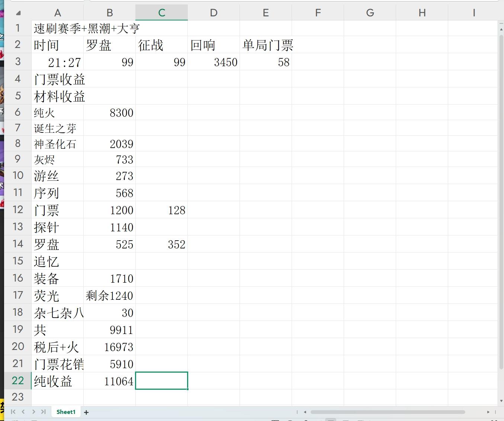Select row 12 header
The height and width of the screenshot is (421, 504).
coord(17,210)
